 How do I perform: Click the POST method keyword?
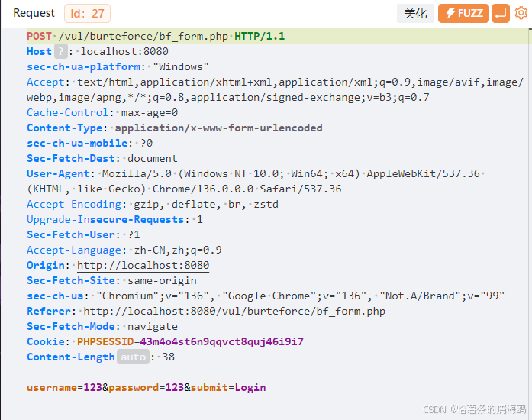(x=39, y=36)
